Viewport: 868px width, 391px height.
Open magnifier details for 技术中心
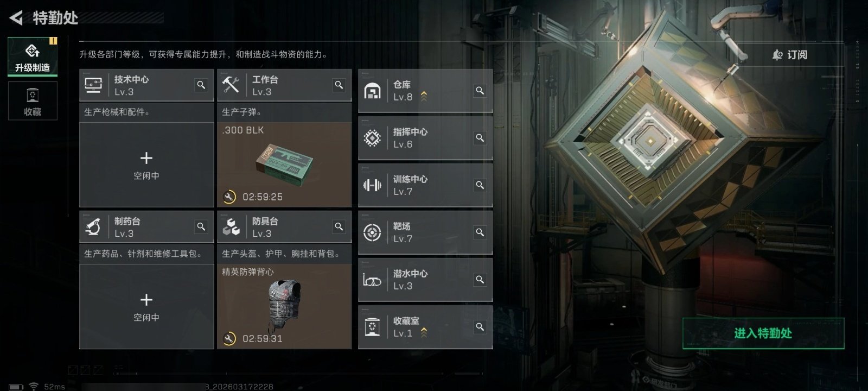(201, 85)
